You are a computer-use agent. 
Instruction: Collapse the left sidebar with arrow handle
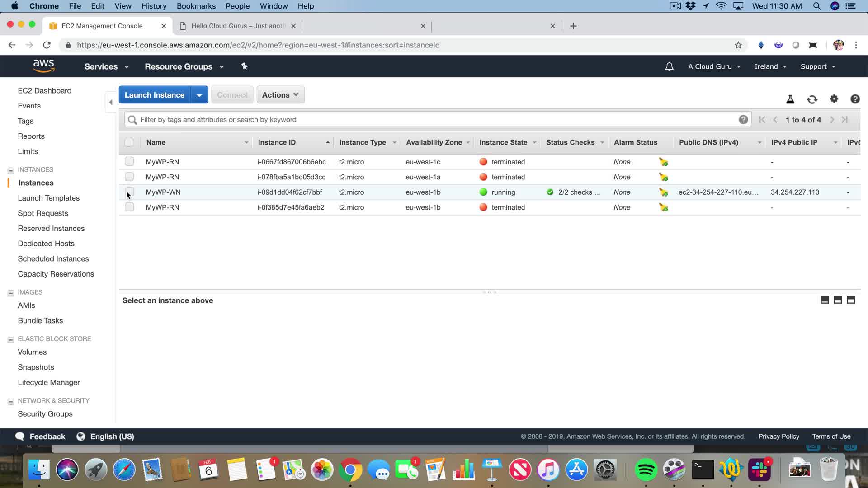[111, 102]
